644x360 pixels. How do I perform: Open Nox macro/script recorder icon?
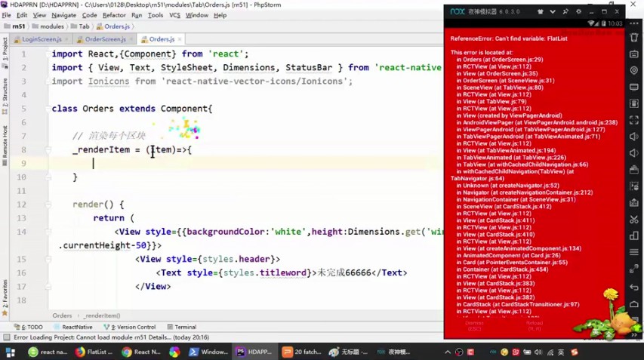[633, 186]
